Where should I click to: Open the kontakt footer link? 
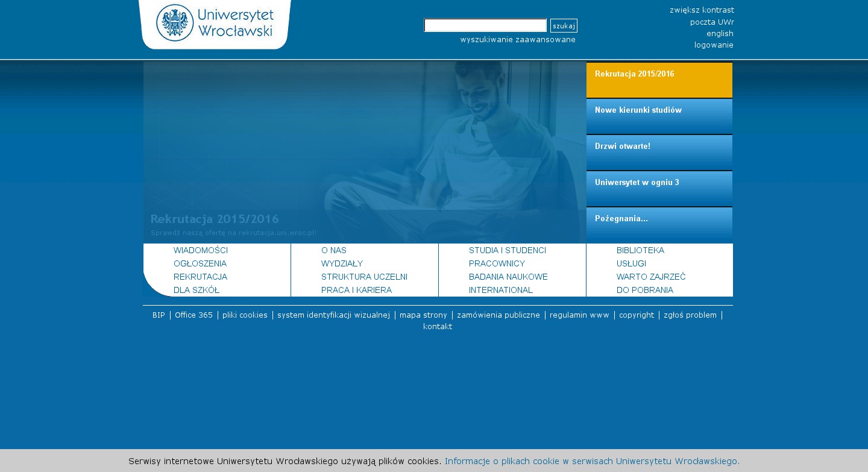click(x=438, y=327)
